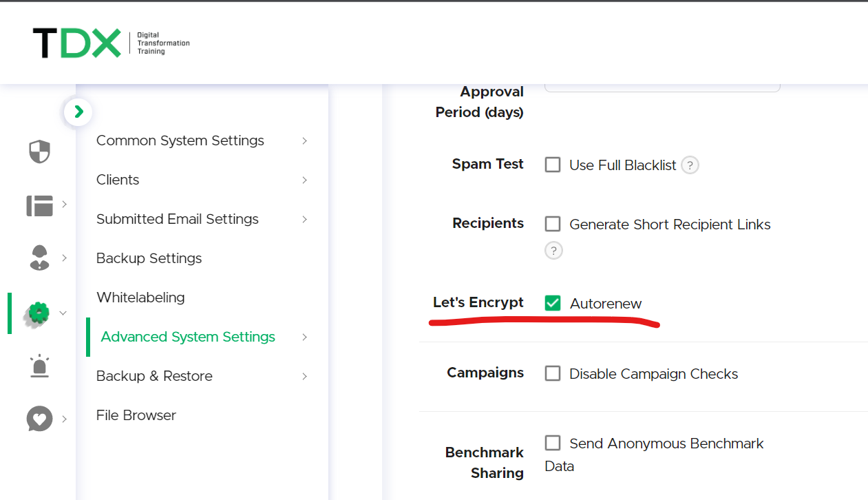Select the green gear settings icon
This screenshot has height=500, width=868.
click(x=39, y=313)
